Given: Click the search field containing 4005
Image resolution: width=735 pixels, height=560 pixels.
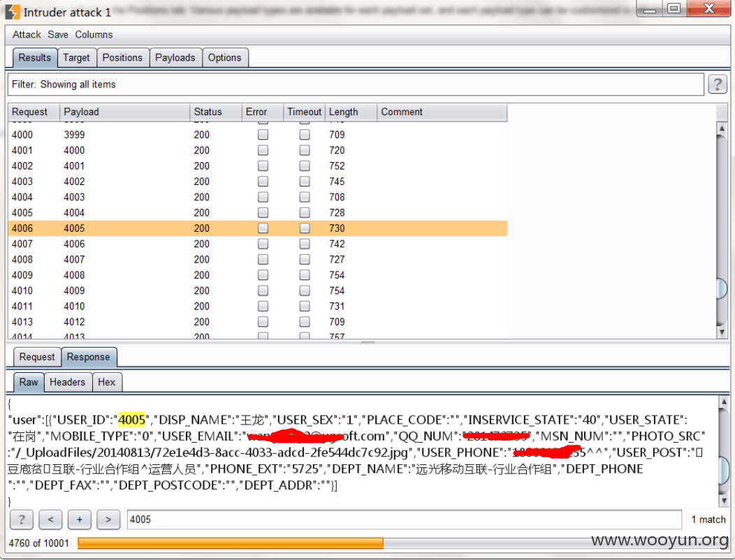Looking at the screenshot, I should (x=404, y=520).
